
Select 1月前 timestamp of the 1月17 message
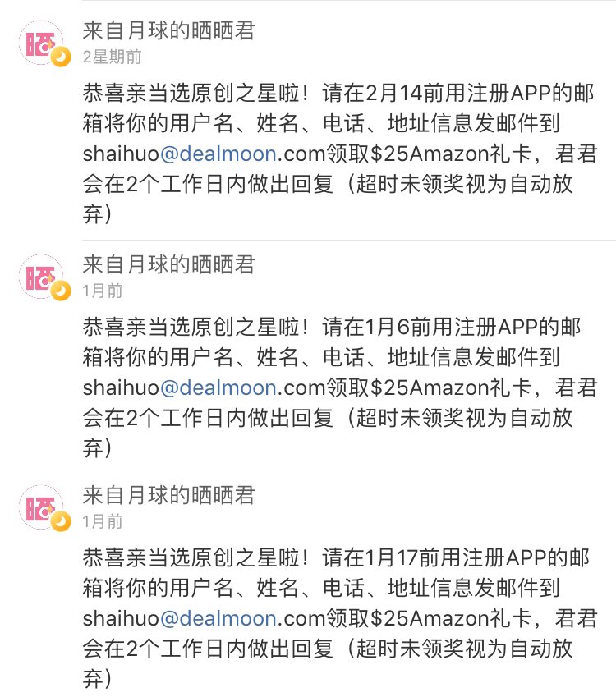coord(103,521)
